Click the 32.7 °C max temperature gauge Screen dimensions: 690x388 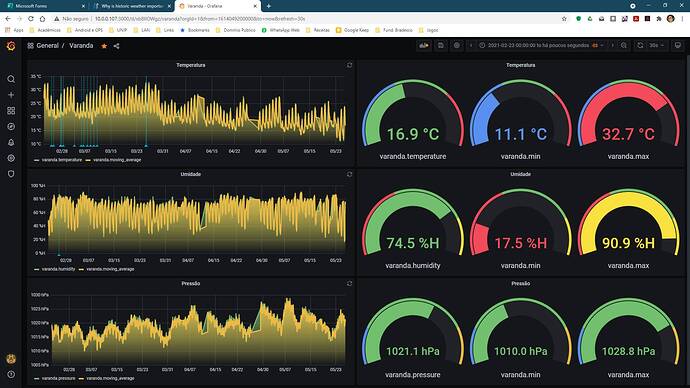628,113
